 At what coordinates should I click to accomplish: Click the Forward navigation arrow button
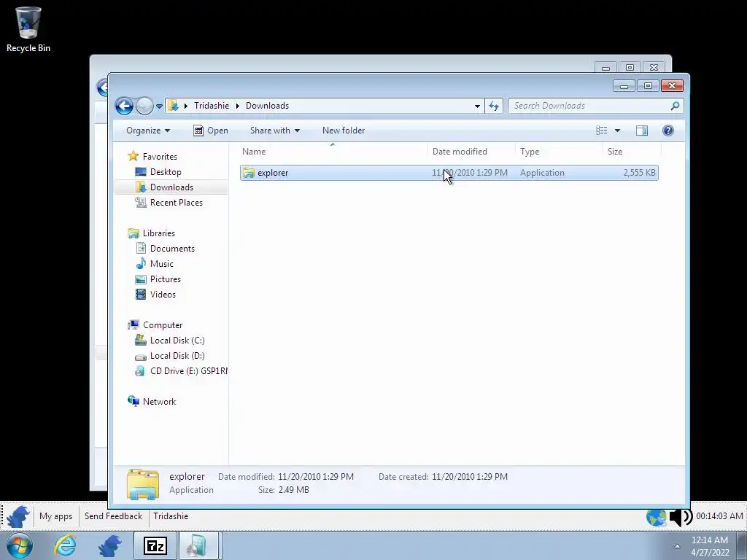(x=144, y=106)
